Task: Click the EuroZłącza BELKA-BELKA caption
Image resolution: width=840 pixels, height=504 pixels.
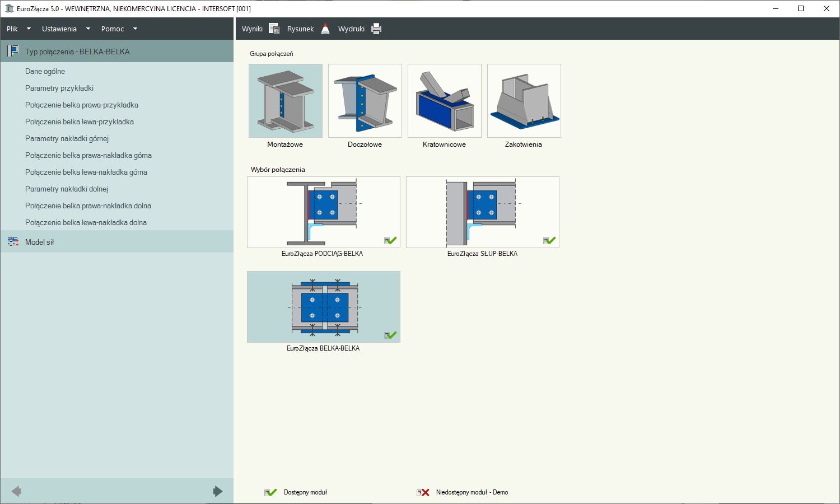Action: [323, 348]
